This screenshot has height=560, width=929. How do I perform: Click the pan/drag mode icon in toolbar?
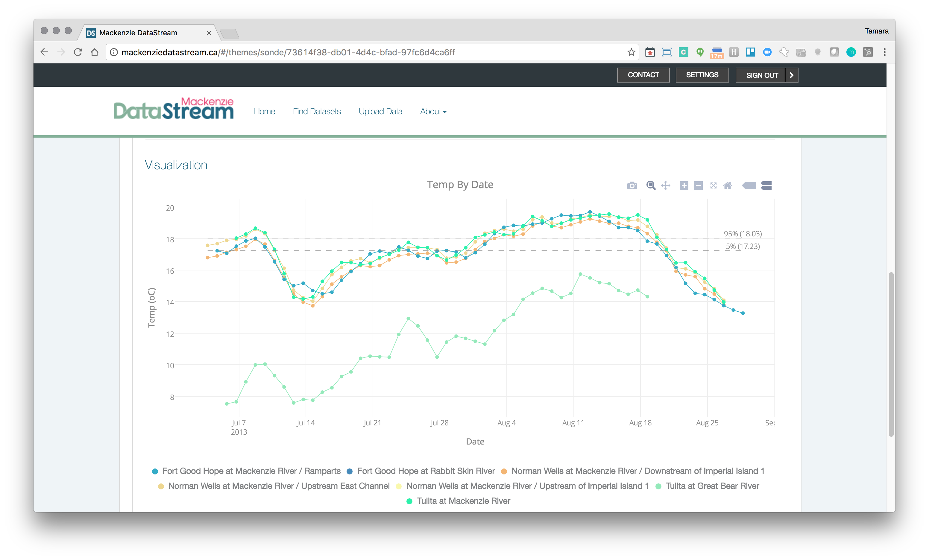pyautogui.click(x=666, y=185)
